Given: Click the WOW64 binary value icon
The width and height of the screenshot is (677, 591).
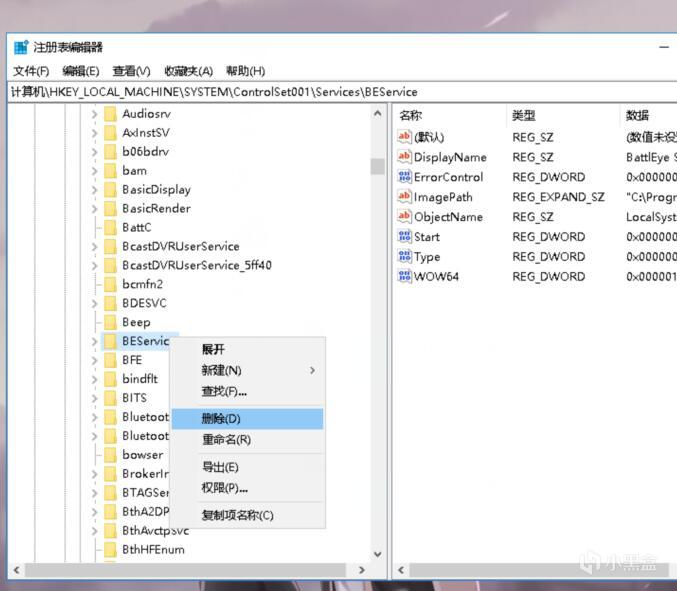Looking at the screenshot, I should pos(404,276).
